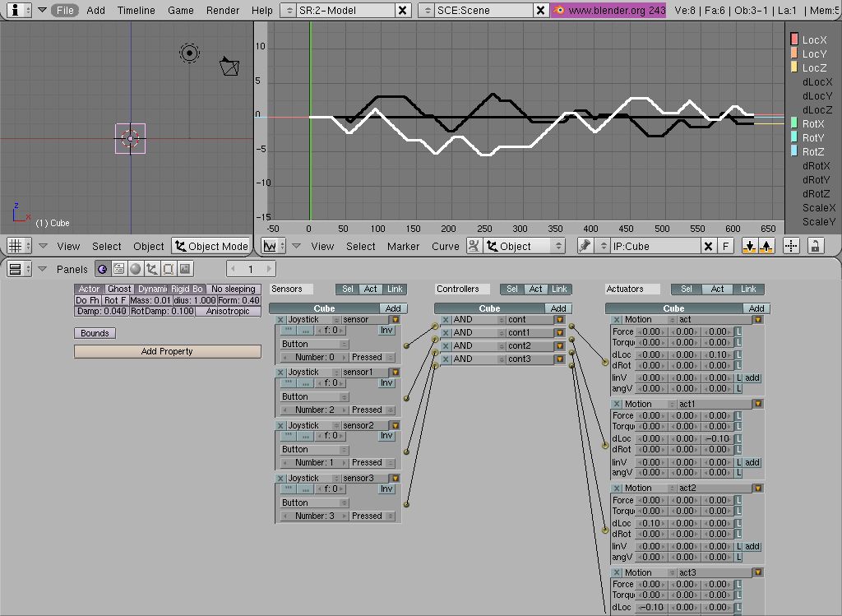The width and height of the screenshot is (842, 616).
Task: Open the Buttons Window type selector icon
Action: 19,269
